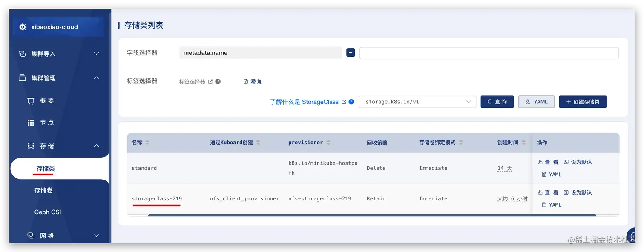
Task: Click the 存储 database icon
Action: (31, 146)
